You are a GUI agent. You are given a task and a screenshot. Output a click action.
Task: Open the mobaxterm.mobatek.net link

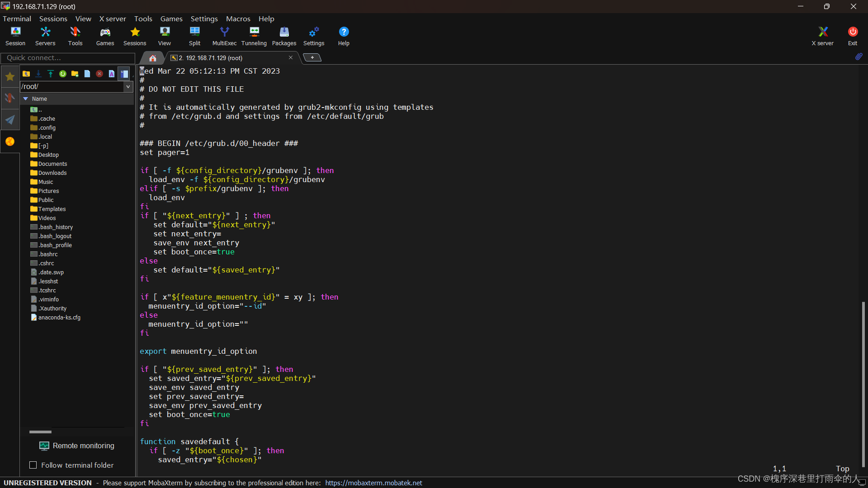pyautogui.click(x=373, y=483)
